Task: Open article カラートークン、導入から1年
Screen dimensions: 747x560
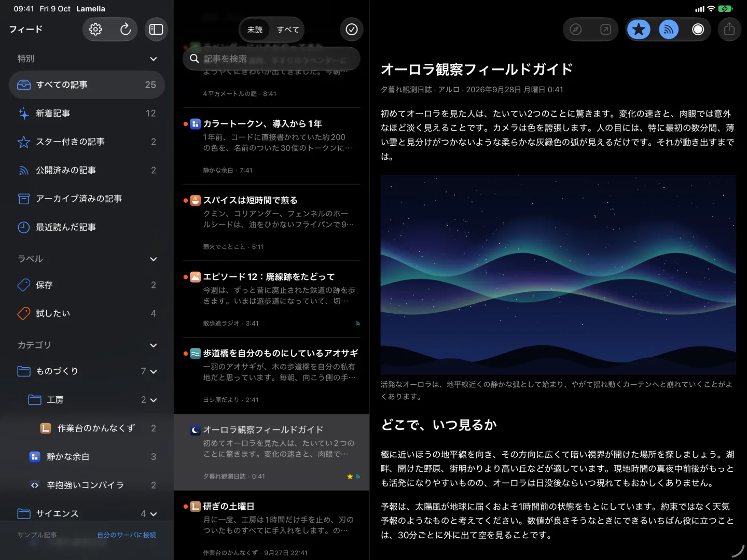Action: click(271, 146)
